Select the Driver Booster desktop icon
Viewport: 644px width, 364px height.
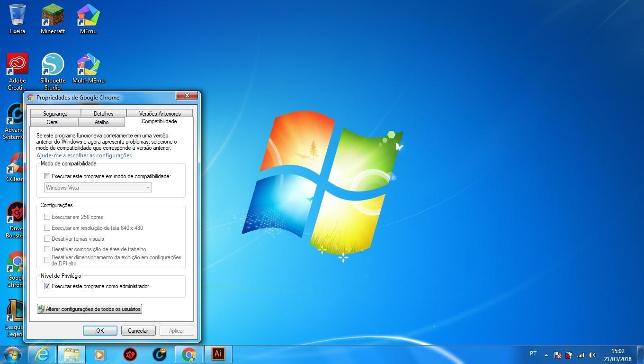14,220
